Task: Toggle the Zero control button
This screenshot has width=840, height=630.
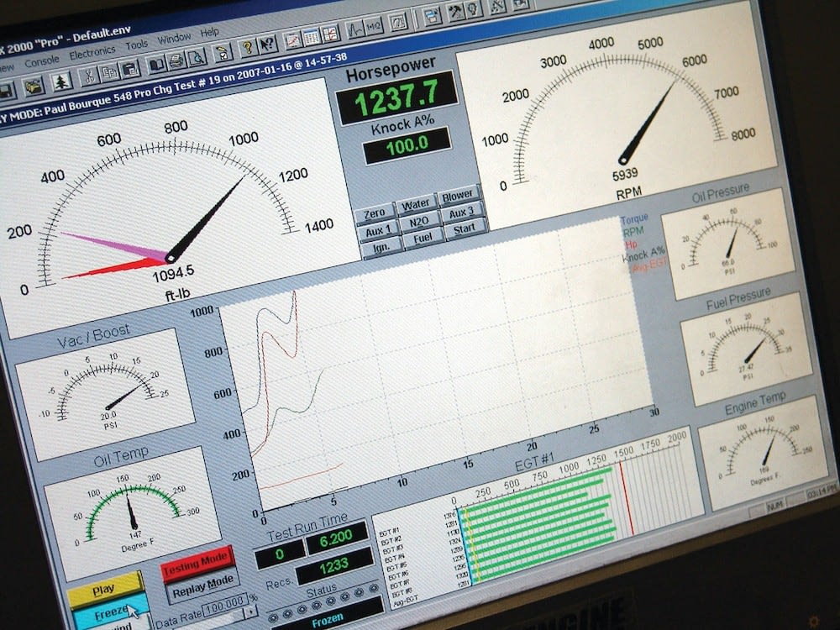Action: coord(374,213)
